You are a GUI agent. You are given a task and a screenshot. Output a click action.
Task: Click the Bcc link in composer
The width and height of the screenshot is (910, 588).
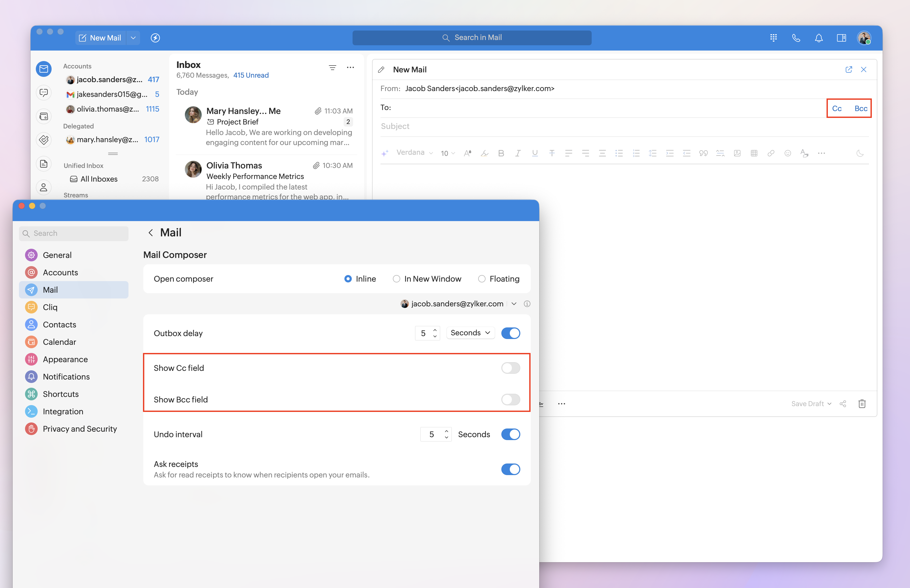tap(860, 108)
